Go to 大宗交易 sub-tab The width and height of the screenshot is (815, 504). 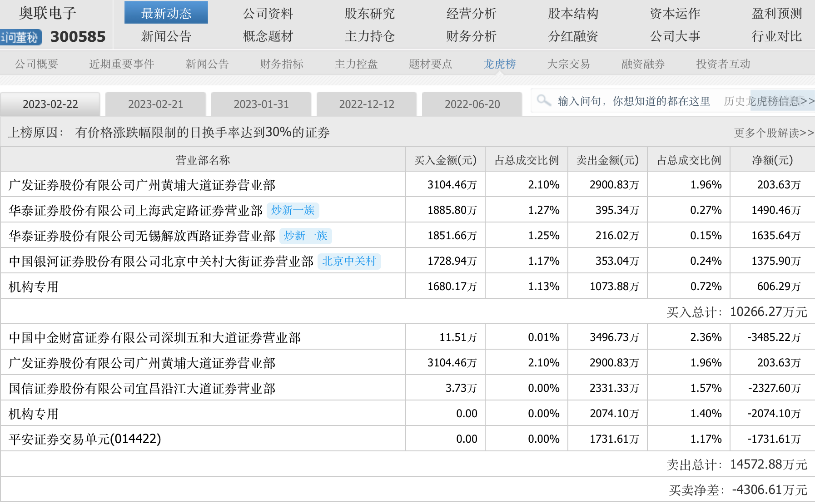click(568, 64)
